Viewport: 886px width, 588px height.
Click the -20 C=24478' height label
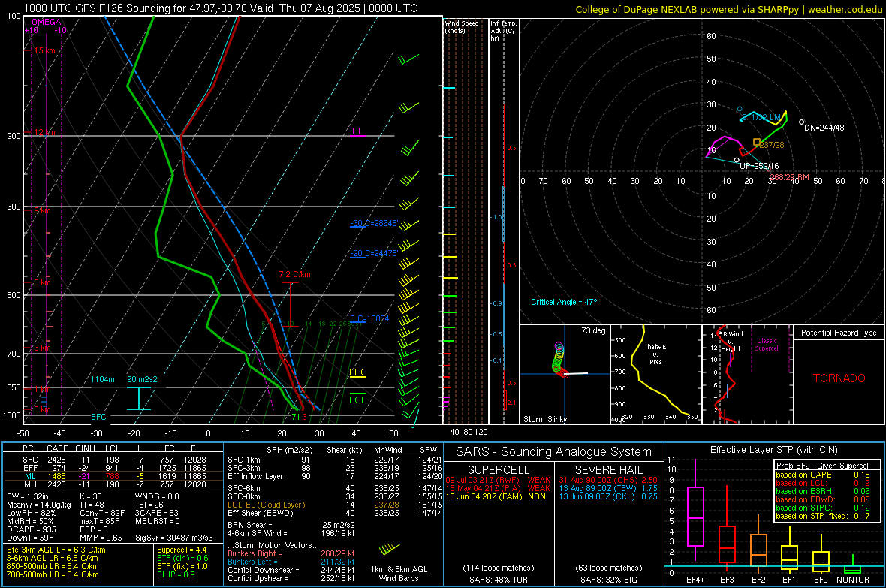coord(373,253)
